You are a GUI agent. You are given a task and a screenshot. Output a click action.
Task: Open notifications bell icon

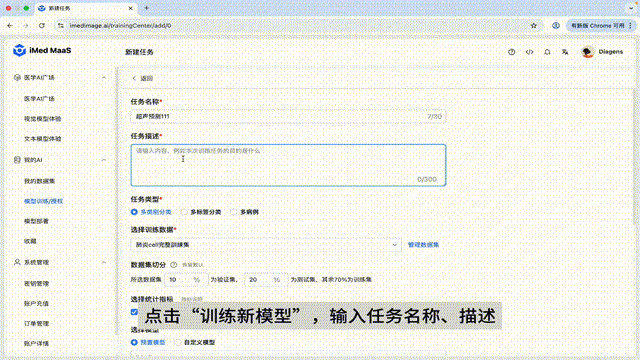(547, 52)
